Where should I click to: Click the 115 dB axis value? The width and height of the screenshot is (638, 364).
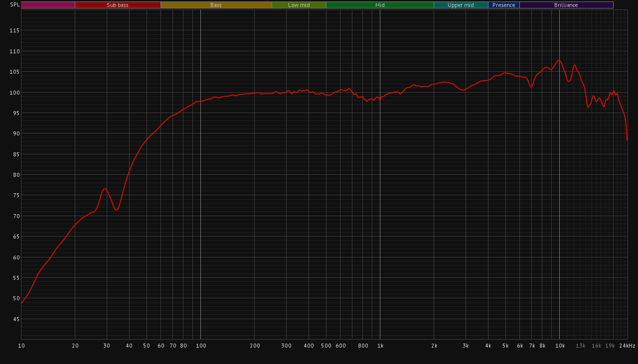[14, 30]
